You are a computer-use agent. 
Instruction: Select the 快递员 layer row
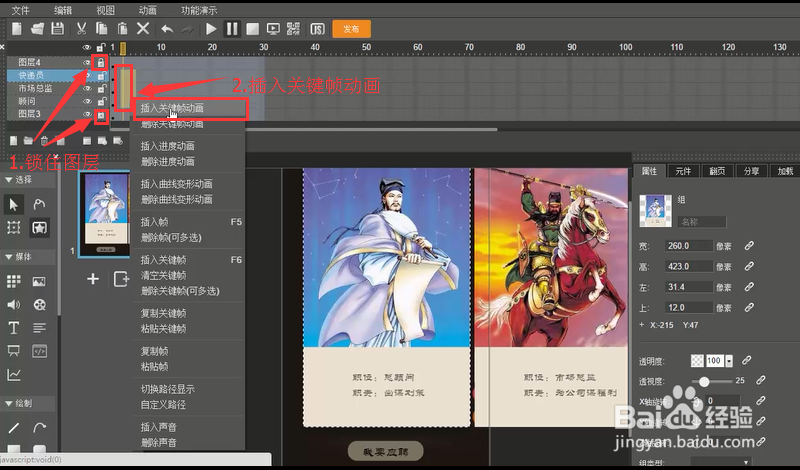(x=58, y=76)
